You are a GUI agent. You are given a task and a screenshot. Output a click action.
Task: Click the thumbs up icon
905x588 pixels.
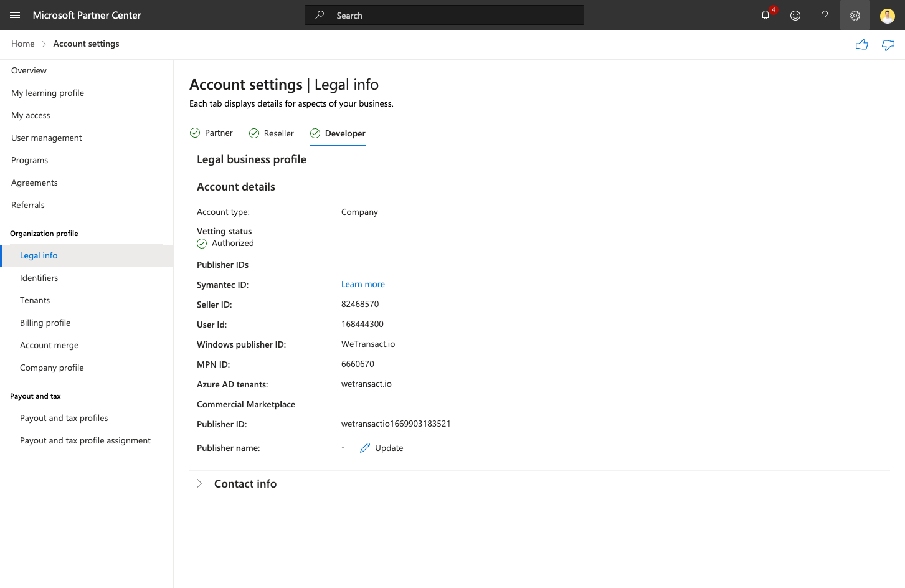(x=862, y=44)
